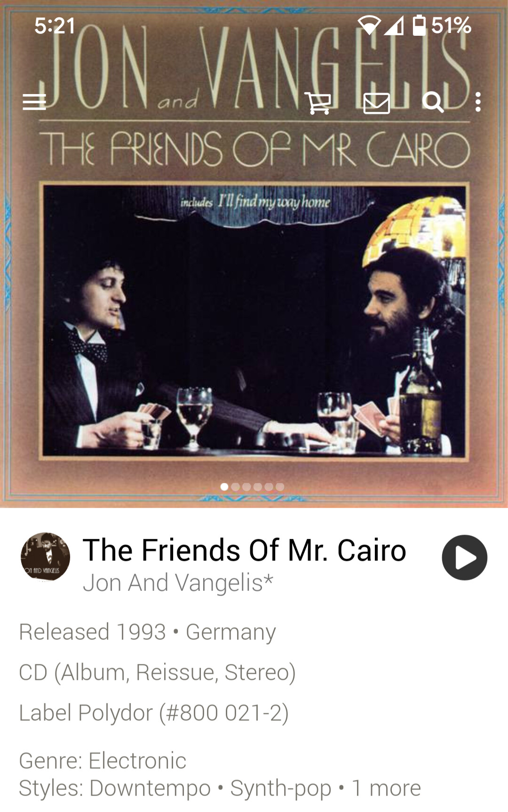Tap The Friends Of Mr. Cairo title

click(244, 550)
